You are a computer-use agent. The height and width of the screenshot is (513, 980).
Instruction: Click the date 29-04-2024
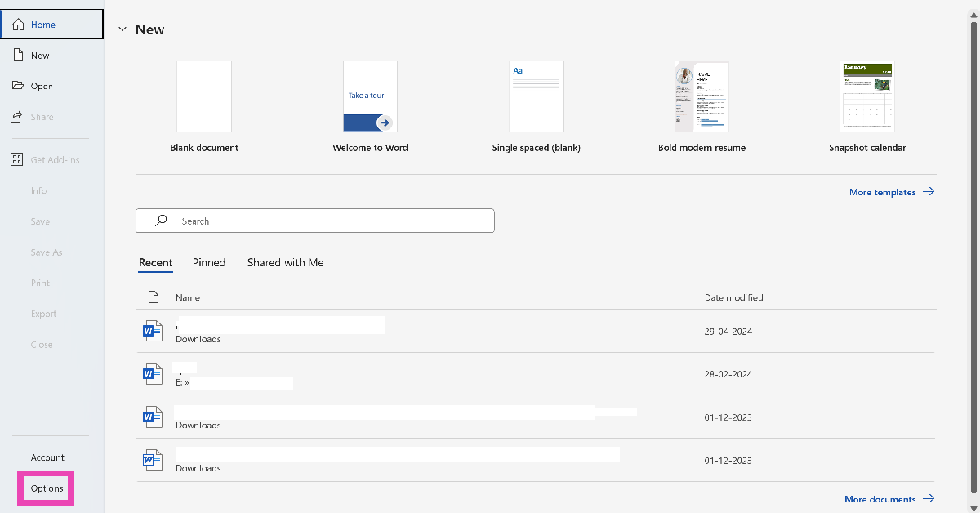pos(728,332)
